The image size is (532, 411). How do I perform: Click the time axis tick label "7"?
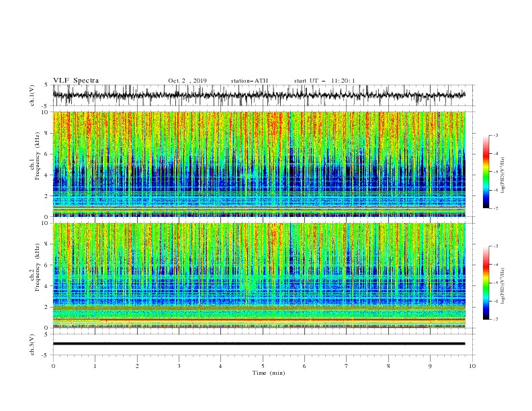tap(347, 366)
